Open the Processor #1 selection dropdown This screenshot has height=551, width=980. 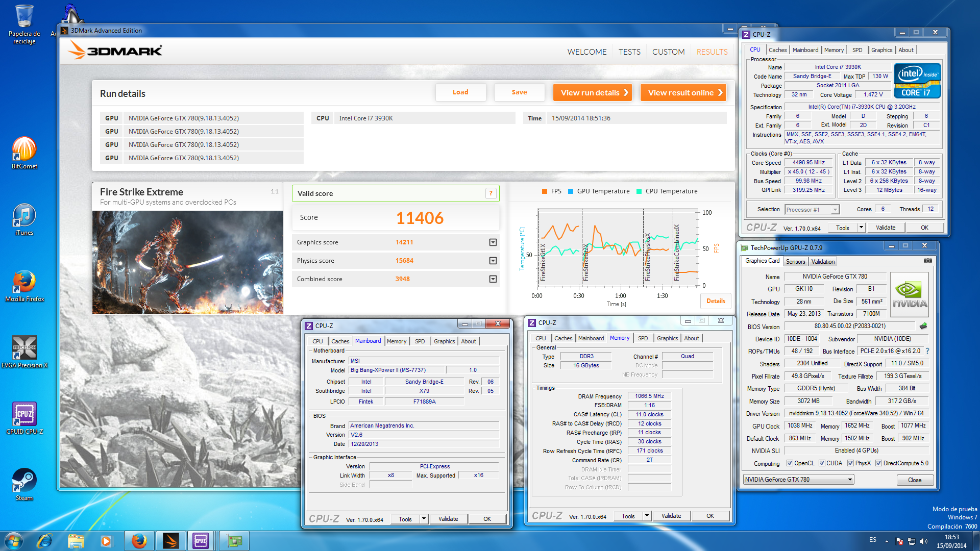pyautogui.click(x=812, y=210)
